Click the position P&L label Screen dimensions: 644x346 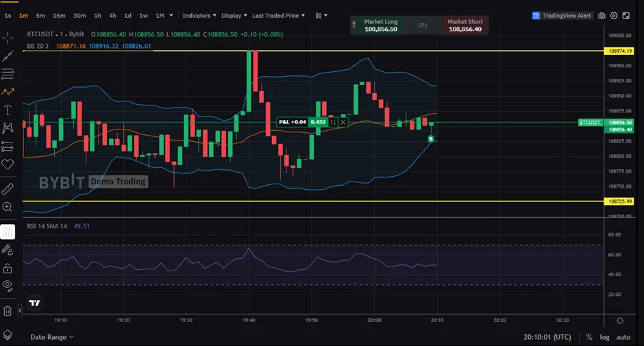tap(293, 122)
